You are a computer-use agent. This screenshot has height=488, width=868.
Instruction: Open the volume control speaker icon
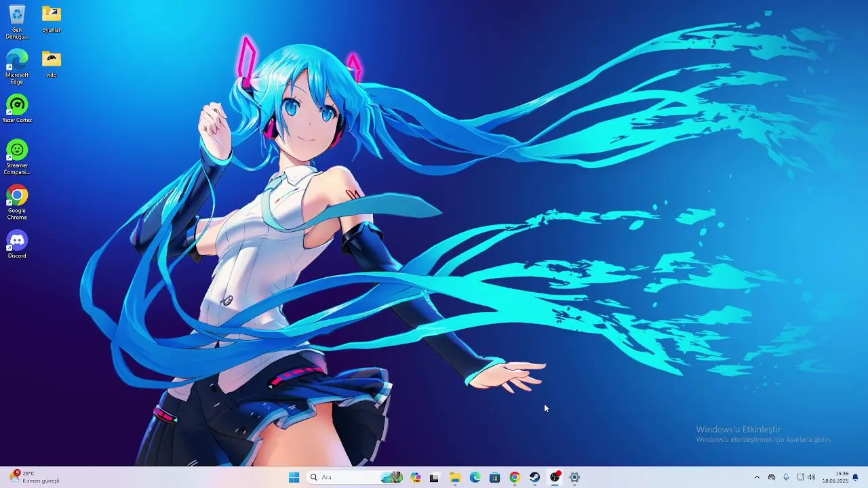(812, 477)
